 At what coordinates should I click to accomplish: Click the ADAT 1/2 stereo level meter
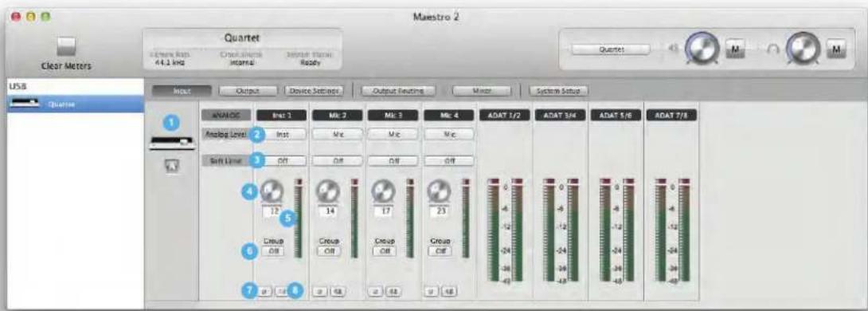click(506, 230)
